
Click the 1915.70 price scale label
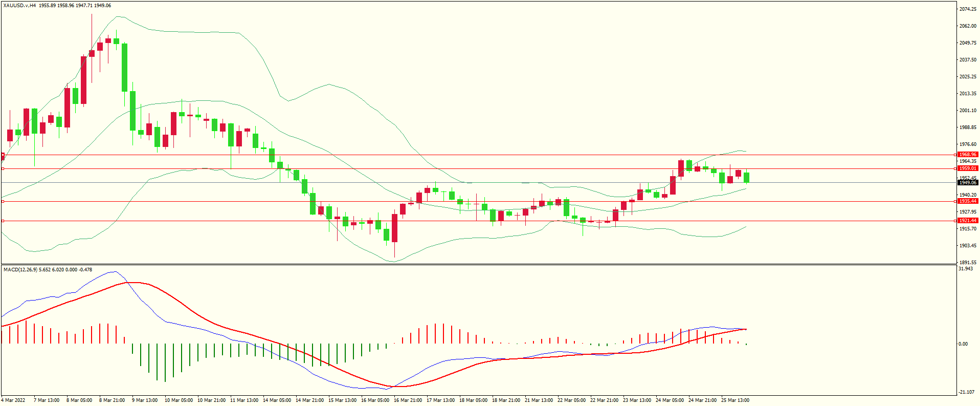click(x=968, y=229)
